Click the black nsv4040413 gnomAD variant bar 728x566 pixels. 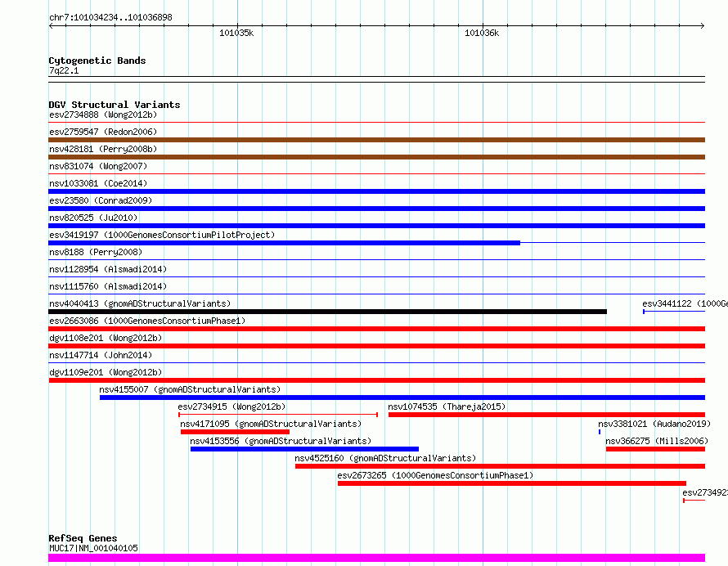[328, 312]
